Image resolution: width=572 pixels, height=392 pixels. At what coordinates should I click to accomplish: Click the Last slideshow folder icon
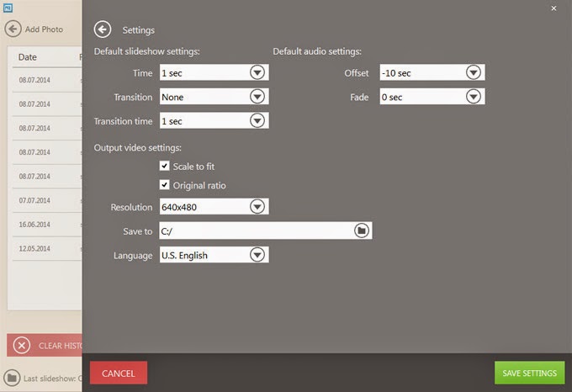(12, 378)
